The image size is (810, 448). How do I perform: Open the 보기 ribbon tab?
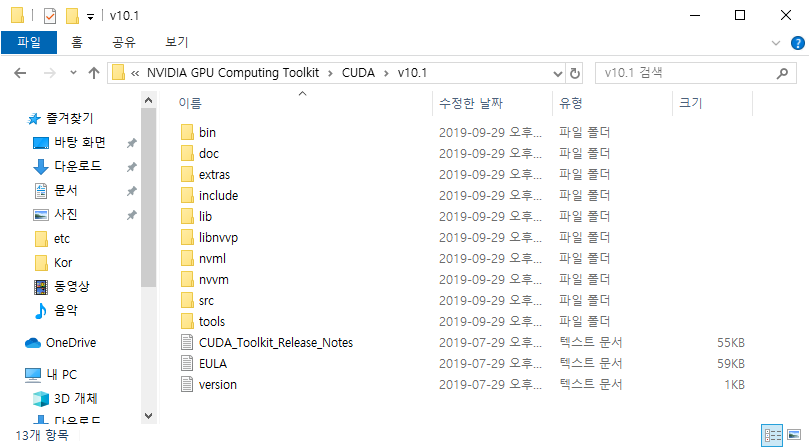pyautogui.click(x=177, y=42)
